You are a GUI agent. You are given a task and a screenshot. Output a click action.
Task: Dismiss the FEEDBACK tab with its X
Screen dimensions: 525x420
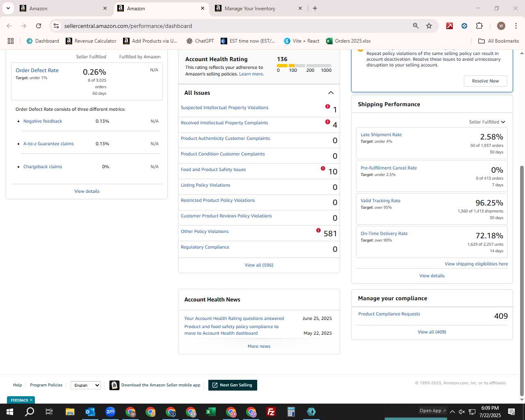pos(31,400)
